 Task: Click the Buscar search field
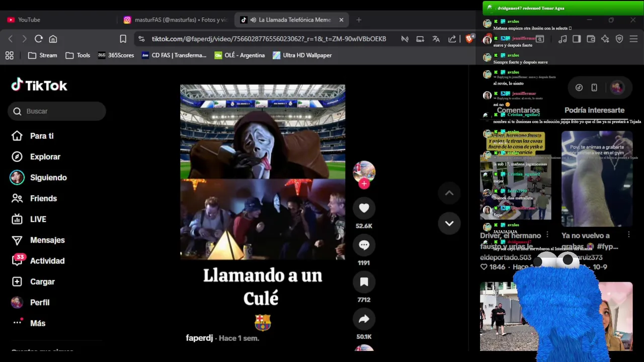click(57, 111)
